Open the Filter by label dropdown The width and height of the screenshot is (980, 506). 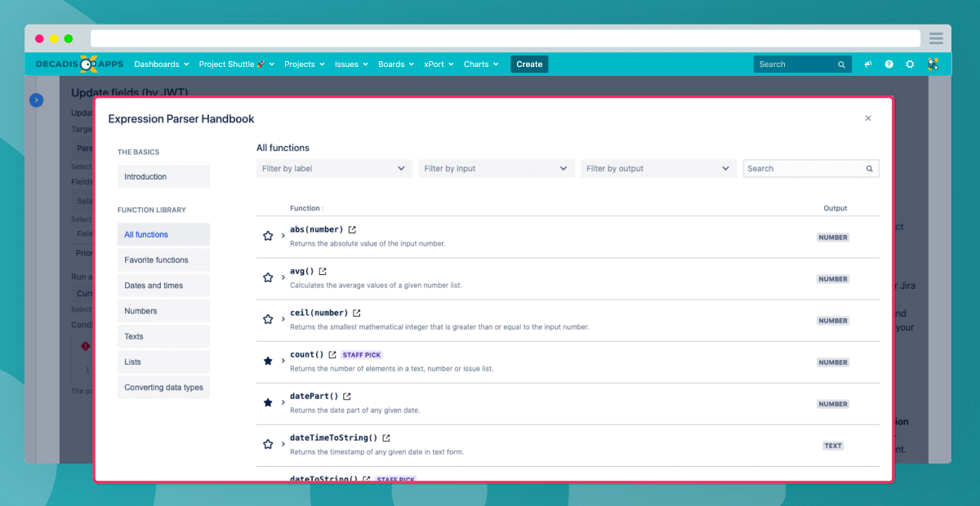[334, 168]
